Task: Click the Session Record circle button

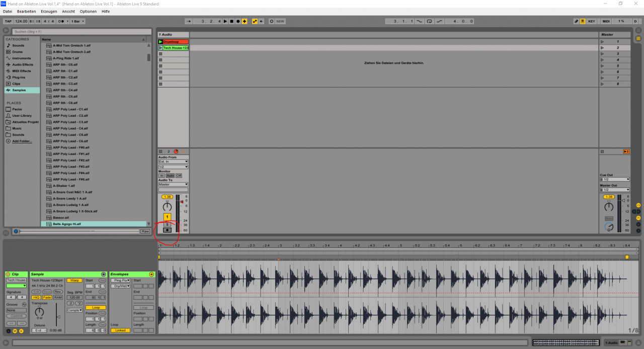Action: (272, 21)
